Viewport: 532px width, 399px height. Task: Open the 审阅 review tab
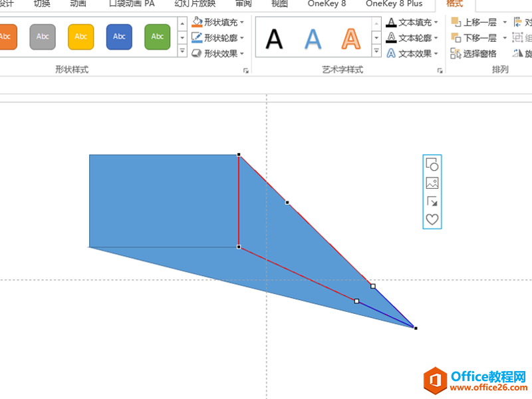243,3
